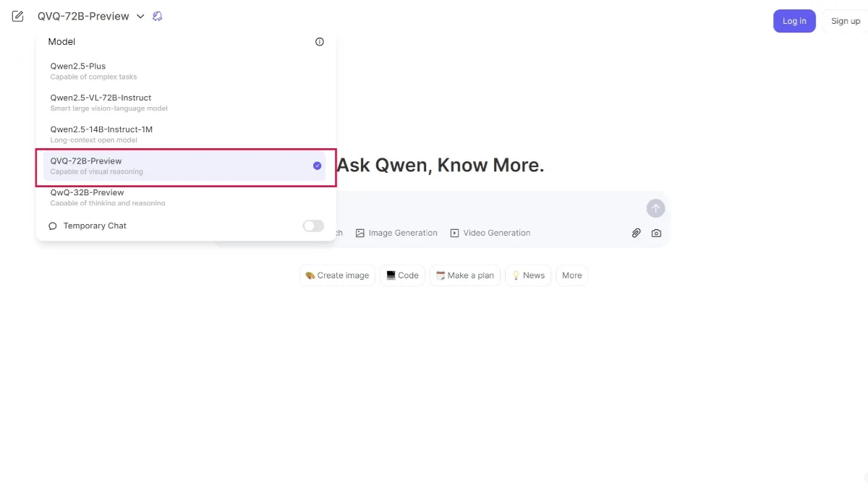The height and width of the screenshot is (488, 868).
Task: Click the News suggestion chip
Action: [x=528, y=275]
